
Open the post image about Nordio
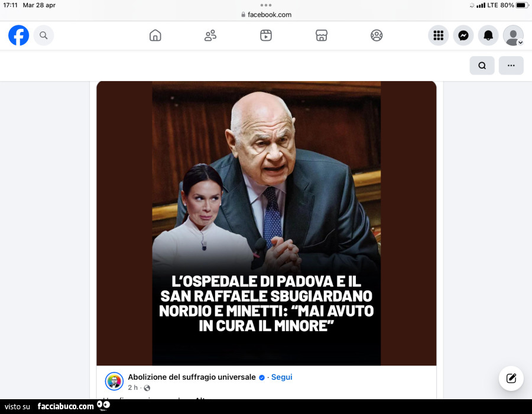[266, 223]
